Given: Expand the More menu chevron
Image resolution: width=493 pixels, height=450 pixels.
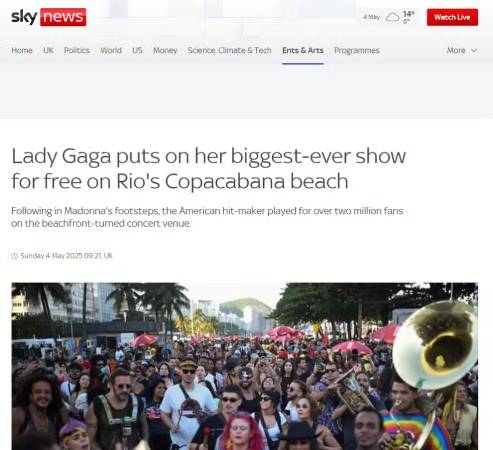Looking at the screenshot, I should pos(474,51).
